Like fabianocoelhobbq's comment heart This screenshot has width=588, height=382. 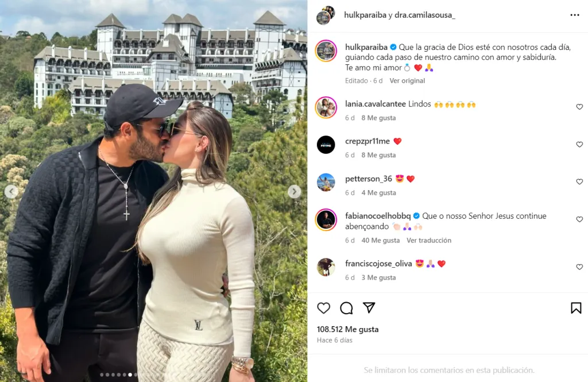pyautogui.click(x=579, y=219)
